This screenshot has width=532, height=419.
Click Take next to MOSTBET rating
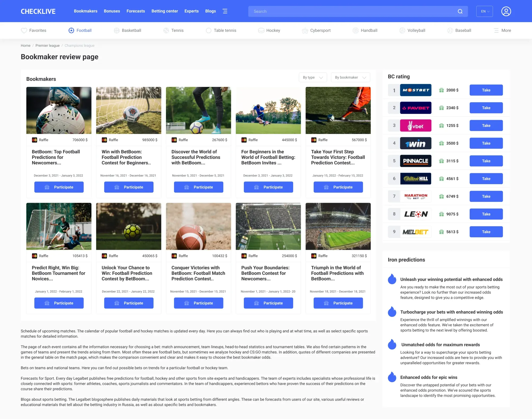tap(486, 90)
